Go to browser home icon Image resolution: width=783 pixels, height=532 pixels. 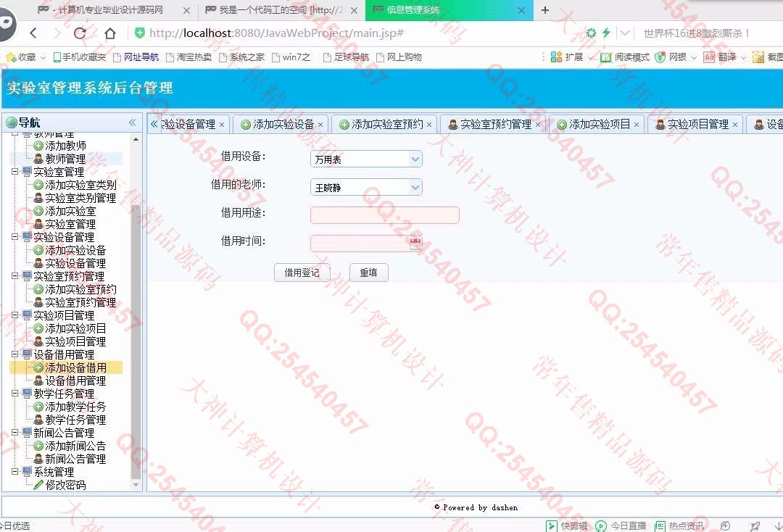[110, 33]
